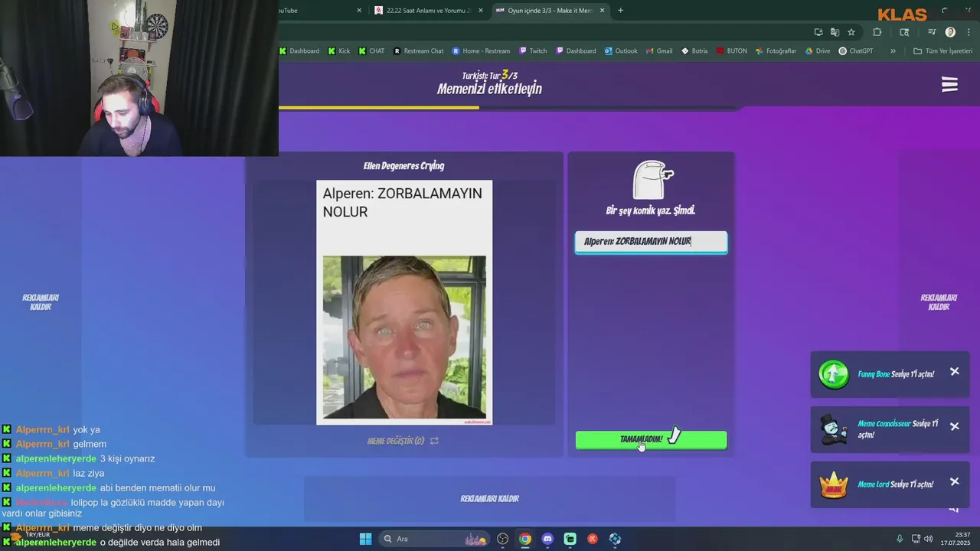Screen dimensions: 980x551
Task: Click the Make it Meme mascot icon
Action: pos(652,180)
